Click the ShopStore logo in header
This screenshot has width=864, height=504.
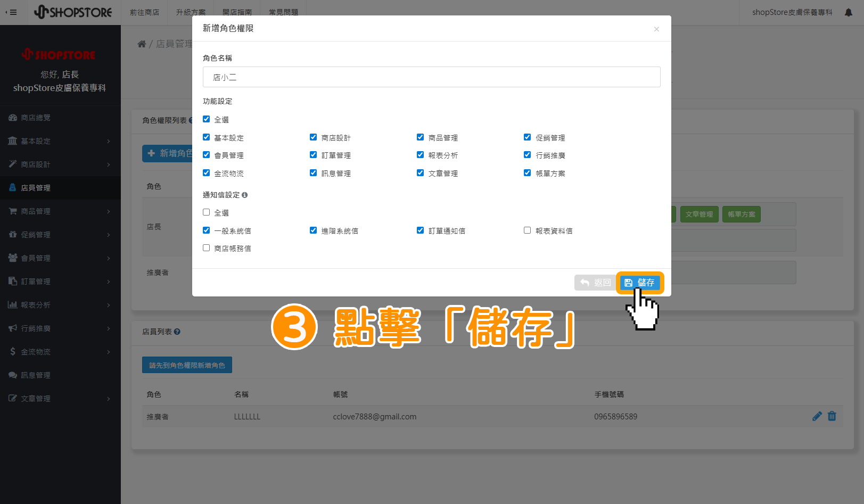73,12
